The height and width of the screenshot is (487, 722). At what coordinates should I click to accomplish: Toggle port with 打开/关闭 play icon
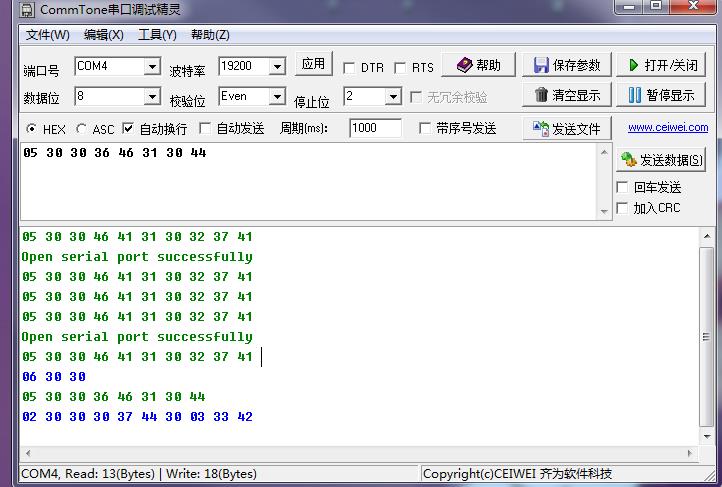pyautogui.click(x=662, y=66)
